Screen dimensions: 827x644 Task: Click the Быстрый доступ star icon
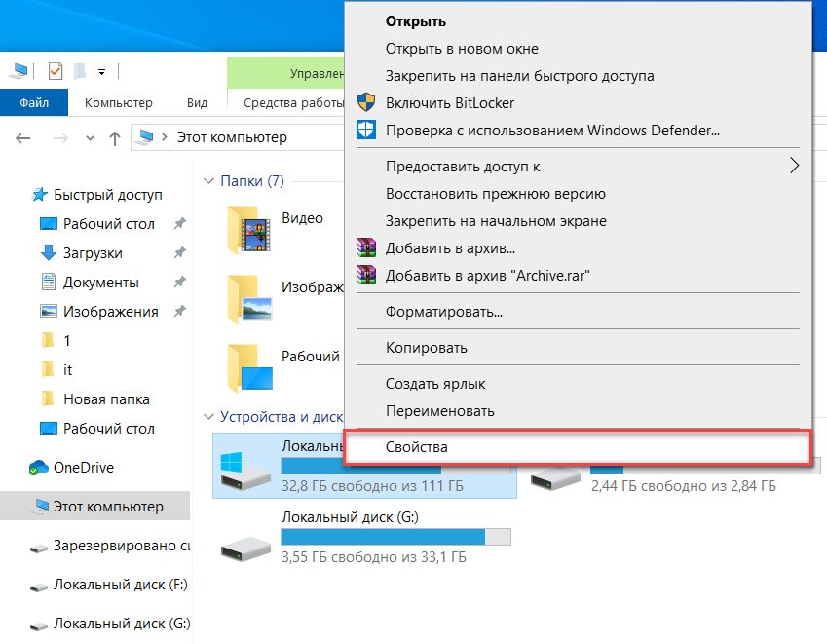point(40,195)
